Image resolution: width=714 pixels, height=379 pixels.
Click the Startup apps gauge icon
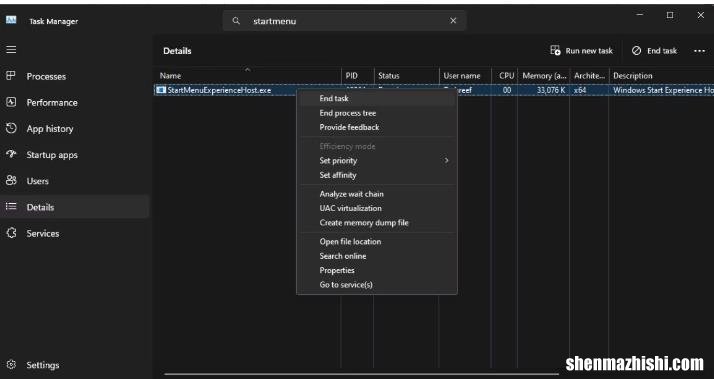point(11,154)
